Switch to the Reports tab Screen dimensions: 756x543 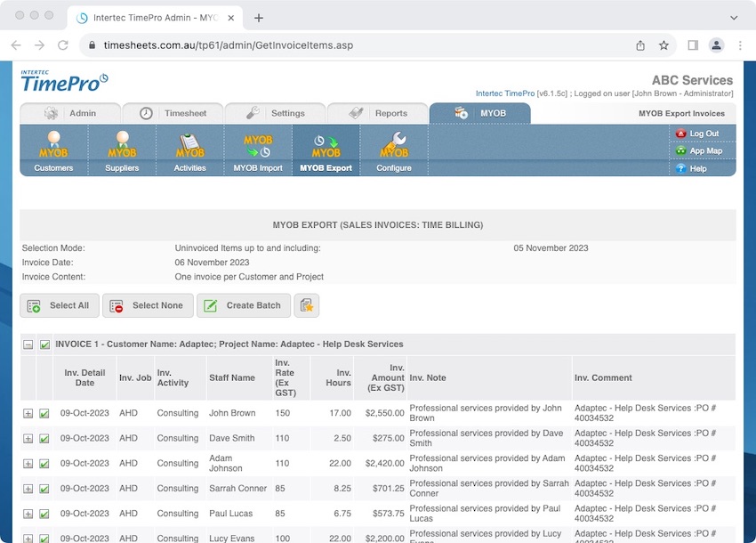point(377,113)
